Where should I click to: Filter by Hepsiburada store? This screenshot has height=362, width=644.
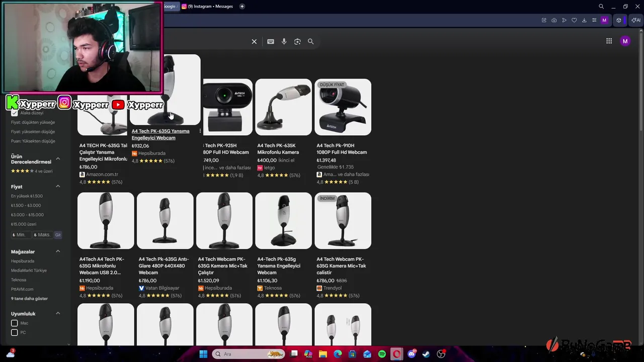23,261
